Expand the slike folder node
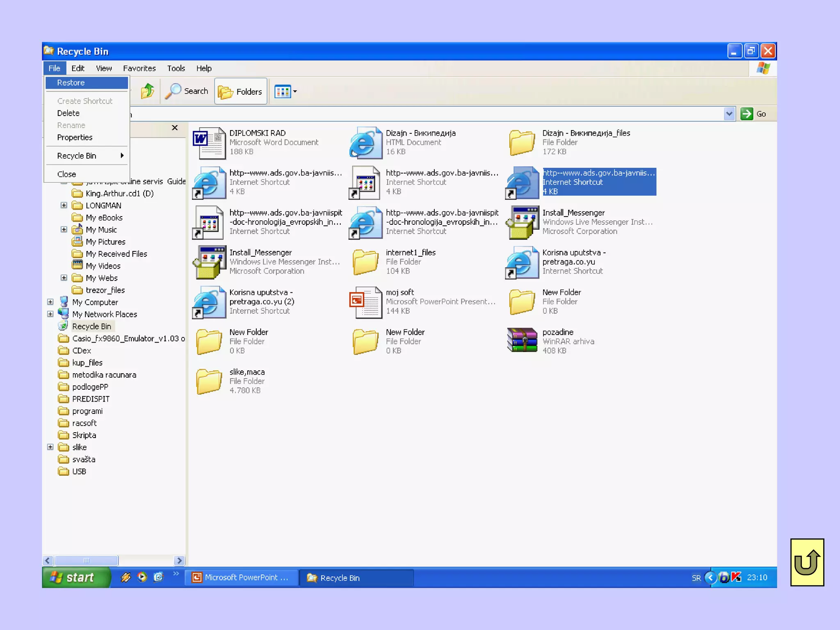The width and height of the screenshot is (840, 630). pyautogui.click(x=50, y=447)
